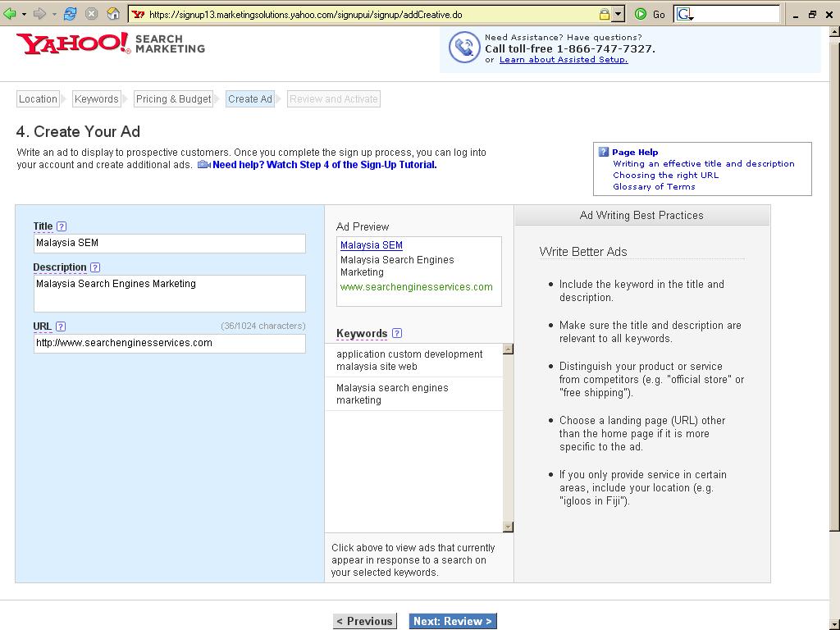Click the Next: Review button
Image resolution: width=840 pixels, height=630 pixels.
click(453, 622)
